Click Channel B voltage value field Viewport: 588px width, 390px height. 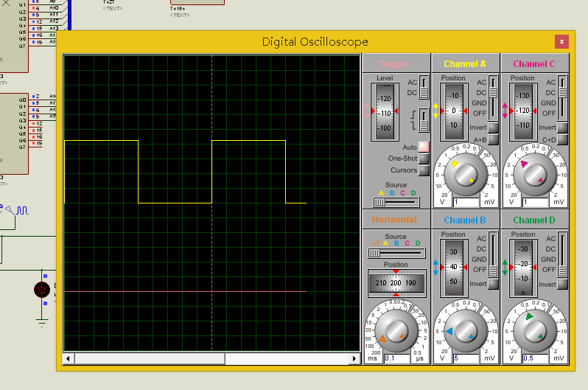pos(466,358)
